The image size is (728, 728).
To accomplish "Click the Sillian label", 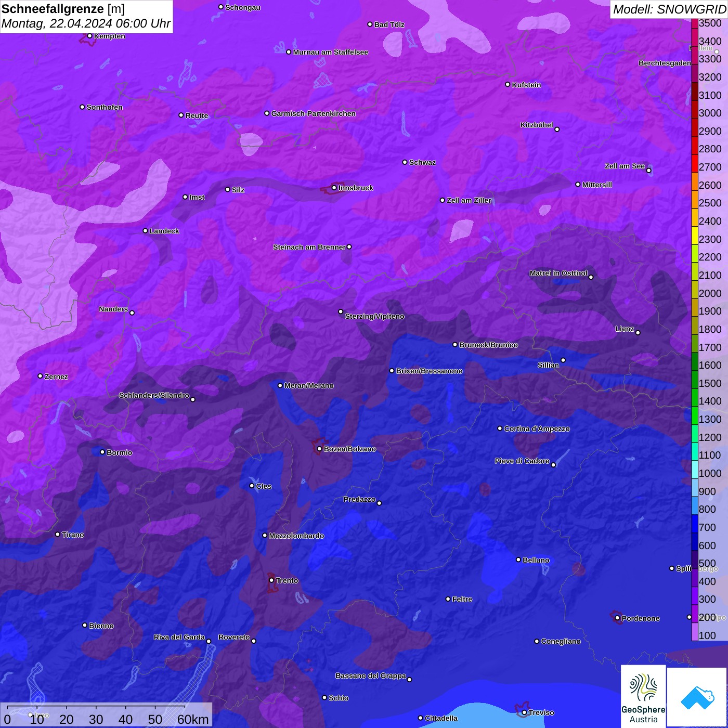I will pyautogui.click(x=548, y=365).
